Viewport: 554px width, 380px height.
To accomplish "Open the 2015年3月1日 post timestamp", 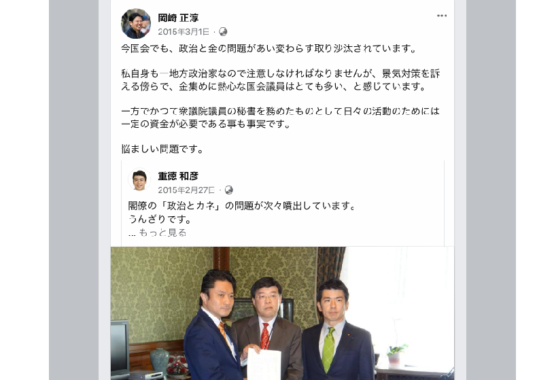I will tap(184, 32).
